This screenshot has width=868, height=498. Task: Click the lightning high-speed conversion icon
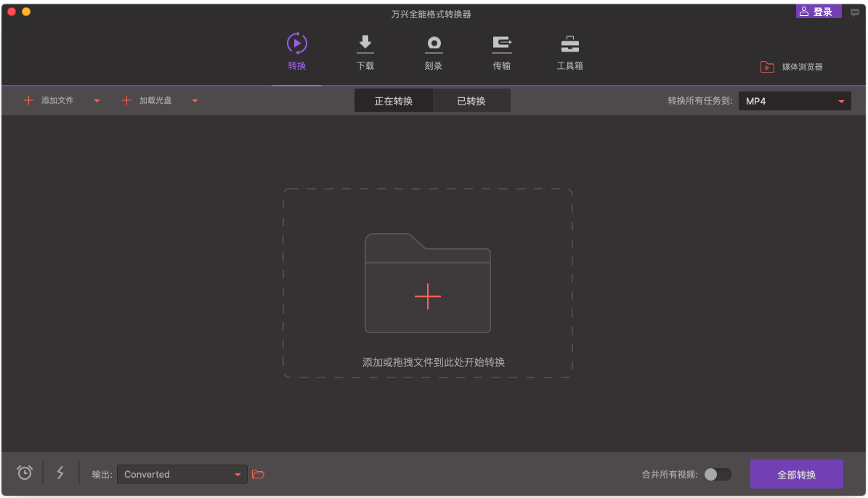[60, 473]
